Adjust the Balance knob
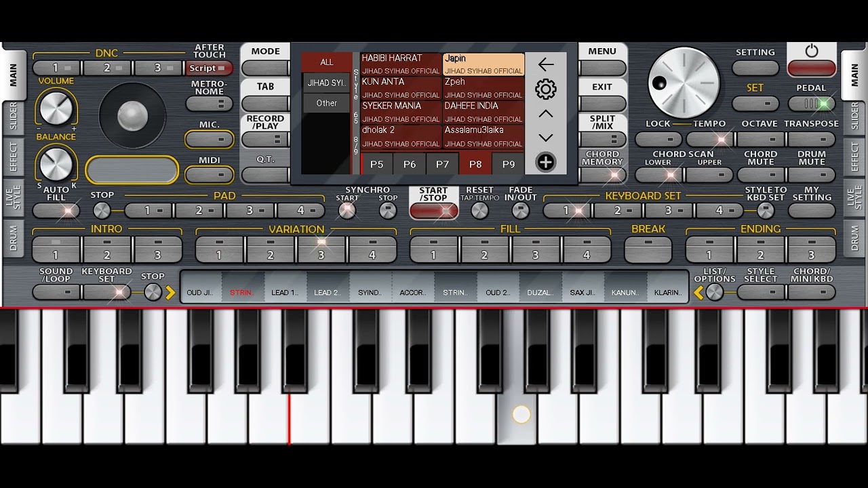Viewport: 868px width, 488px height. (56, 164)
